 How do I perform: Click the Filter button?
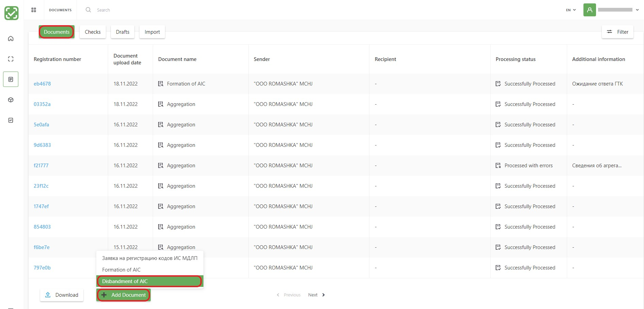[x=617, y=32]
